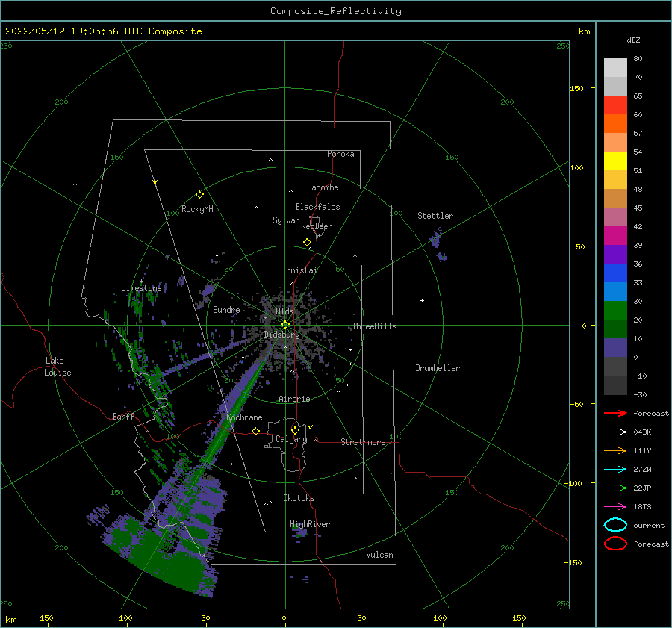Image resolution: width=672 pixels, height=628 pixels.
Task: Click the Lacombe town label
Action: click(x=323, y=187)
